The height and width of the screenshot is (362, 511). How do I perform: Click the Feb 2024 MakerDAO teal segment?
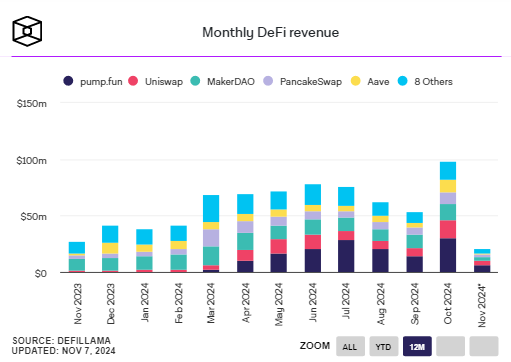click(179, 262)
